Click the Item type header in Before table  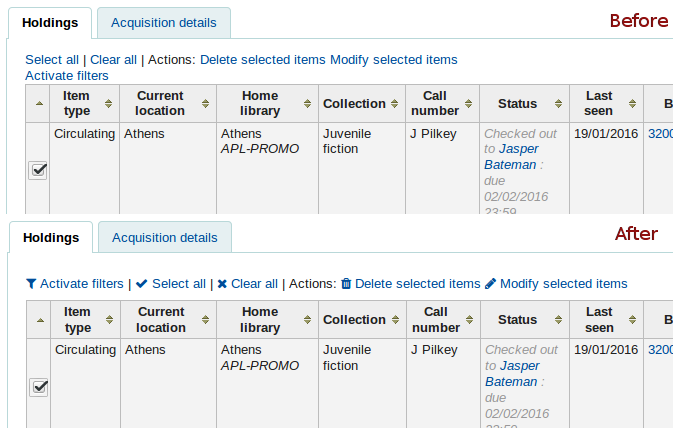pos(76,104)
